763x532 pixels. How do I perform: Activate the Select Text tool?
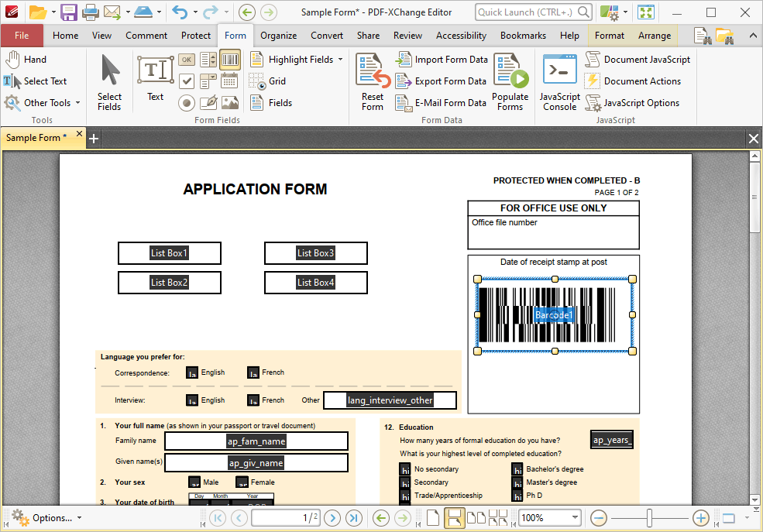[x=35, y=81]
